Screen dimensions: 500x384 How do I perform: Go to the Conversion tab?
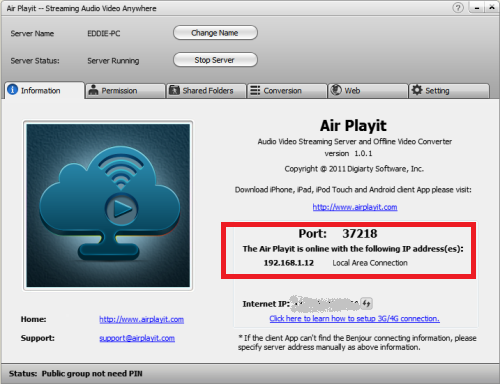click(287, 91)
